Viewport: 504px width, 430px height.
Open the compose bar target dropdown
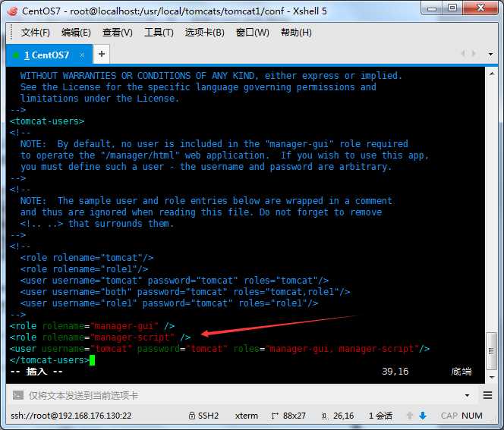(x=467, y=395)
